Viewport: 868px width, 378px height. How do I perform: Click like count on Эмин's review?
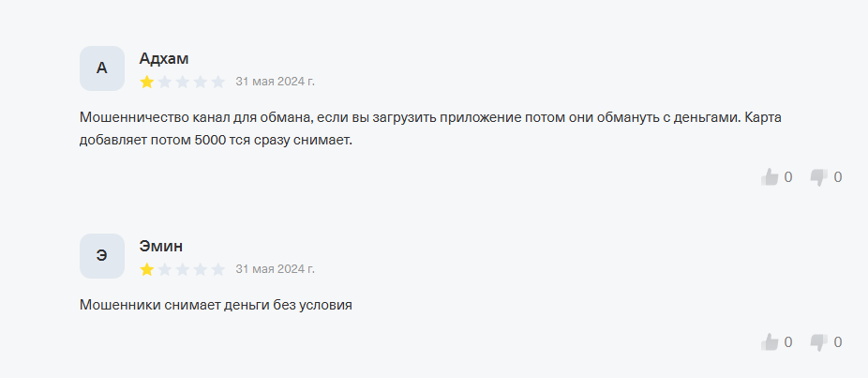[x=788, y=341]
